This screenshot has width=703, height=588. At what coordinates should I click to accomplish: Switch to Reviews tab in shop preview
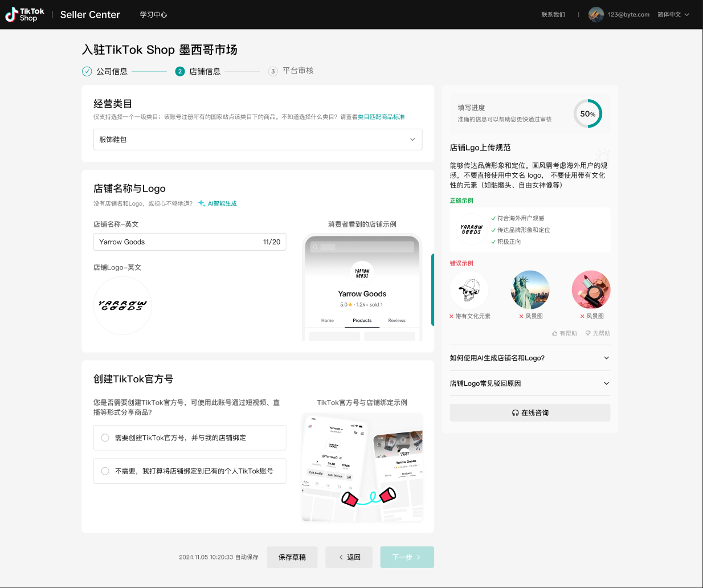pyautogui.click(x=397, y=321)
